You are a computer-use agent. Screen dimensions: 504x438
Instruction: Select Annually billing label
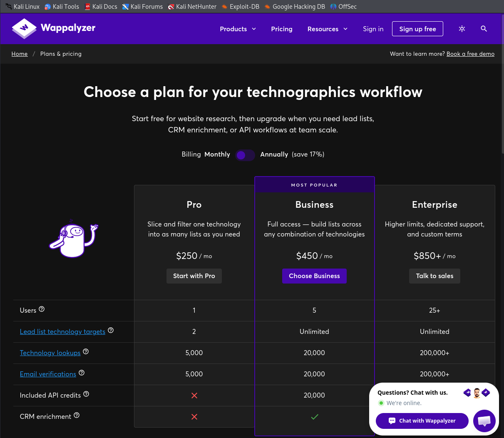click(x=274, y=154)
